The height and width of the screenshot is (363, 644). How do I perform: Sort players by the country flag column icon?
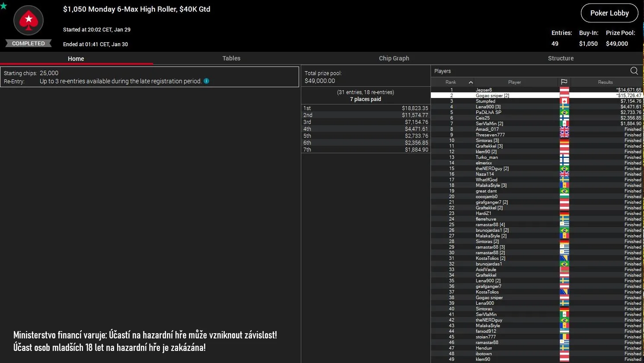coord(564,82)
